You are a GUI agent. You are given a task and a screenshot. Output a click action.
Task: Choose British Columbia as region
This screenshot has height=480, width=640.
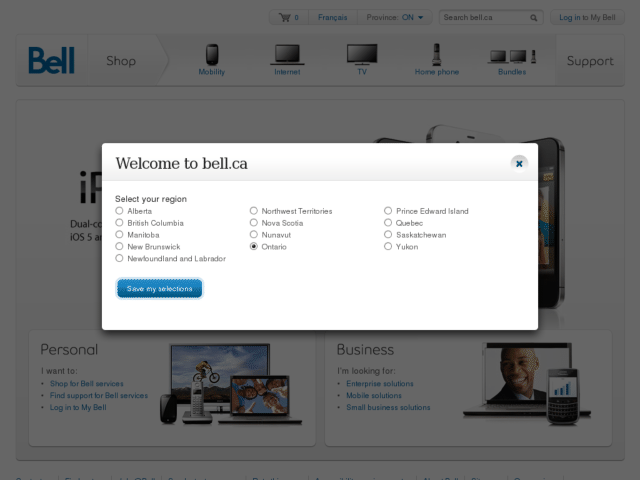tap(119, 223)
